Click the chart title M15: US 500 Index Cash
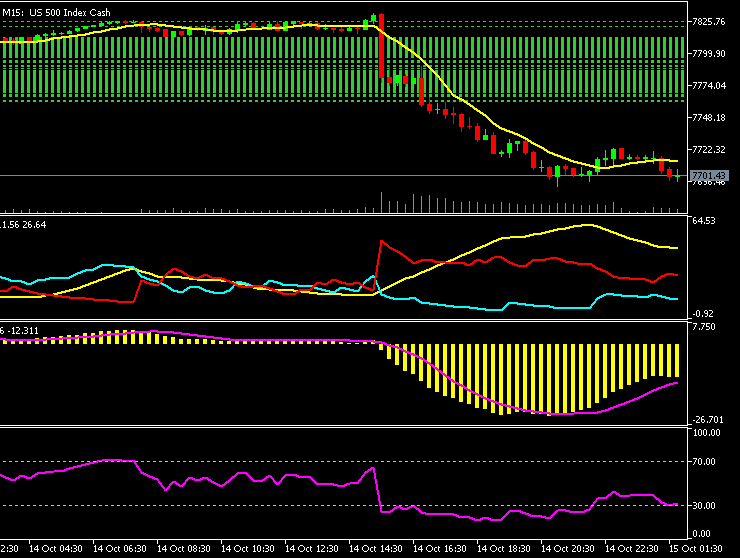This screenshot has width=740, height=558. 56,13
